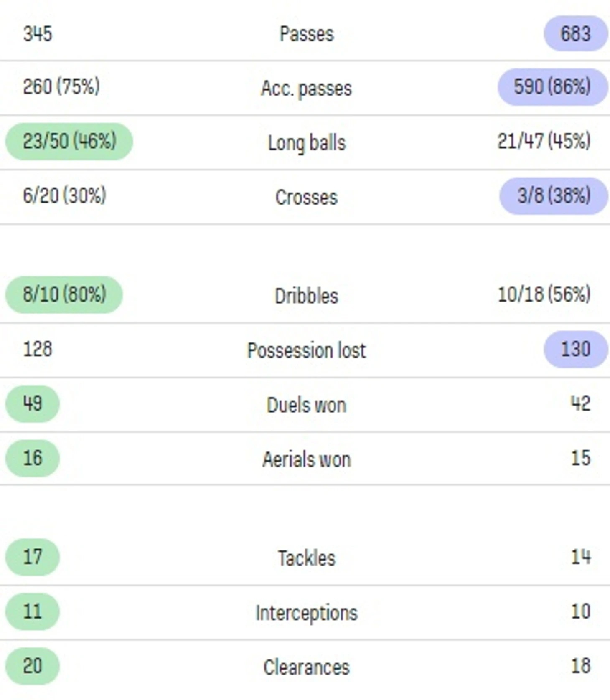
Task: Select the 8/10 (80%) dribbles badge
Action: 64,294
